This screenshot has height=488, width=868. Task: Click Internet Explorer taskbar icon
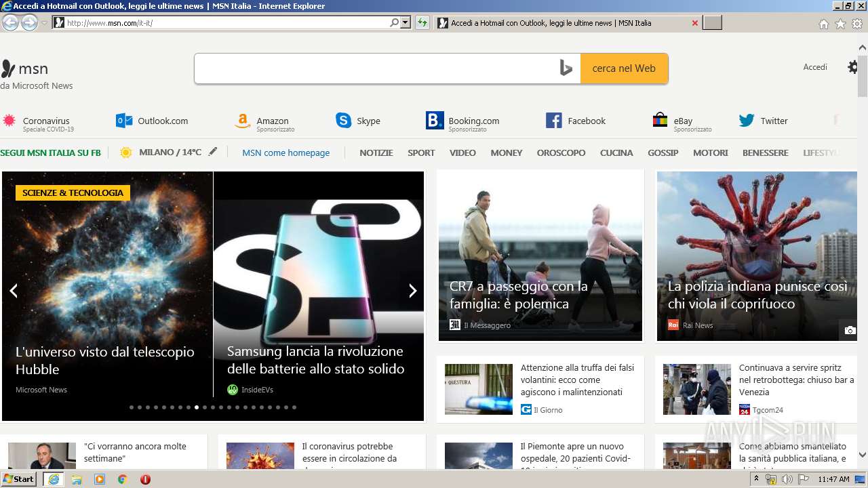point(54,479)
